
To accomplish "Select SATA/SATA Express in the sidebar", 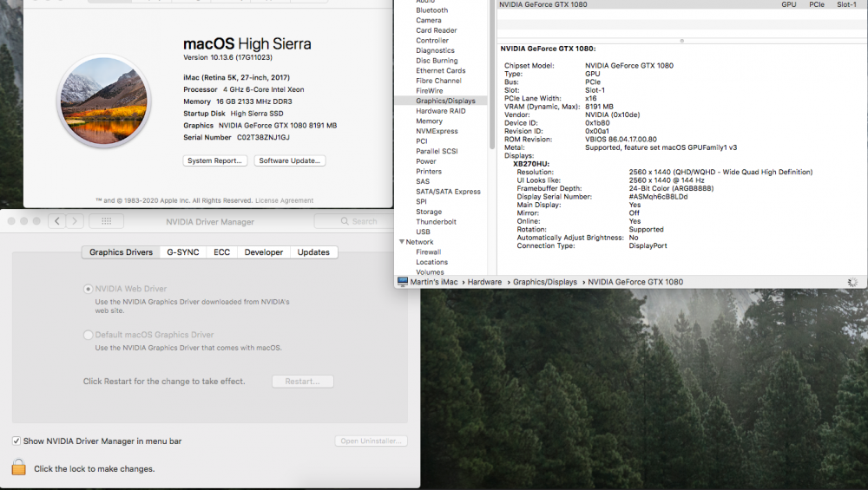I will click(448, 192).
